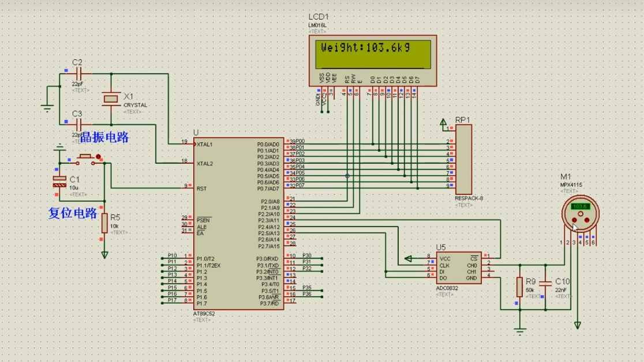Click the 22nF value of capacitor C10
Screen dimensions: 644x362
pos(561,290)
